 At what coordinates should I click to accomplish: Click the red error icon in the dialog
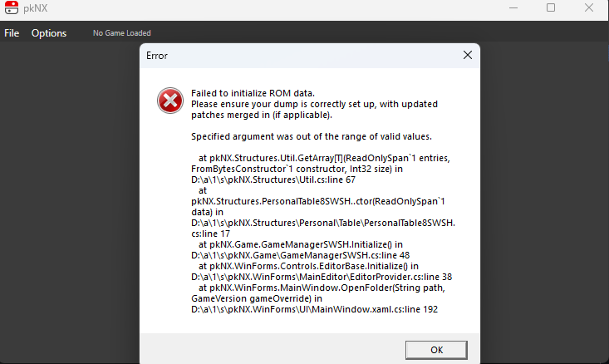click(x=169, y=102)
